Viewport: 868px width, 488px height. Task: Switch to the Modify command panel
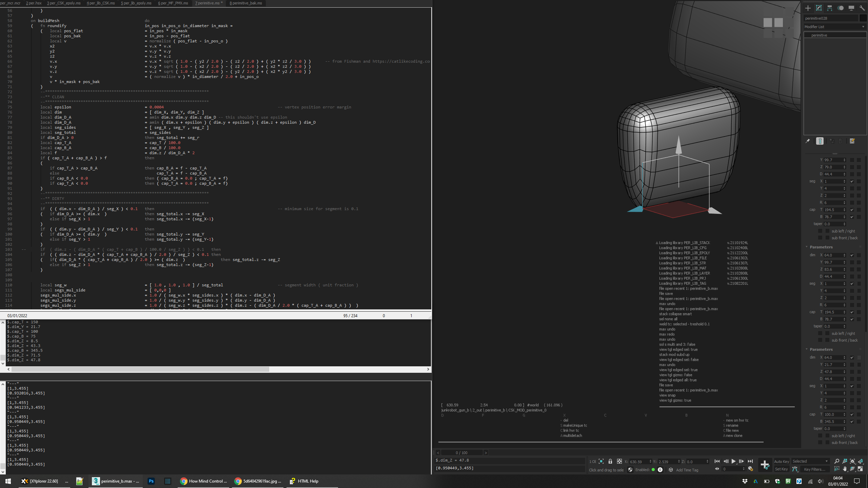click(819, 8)
